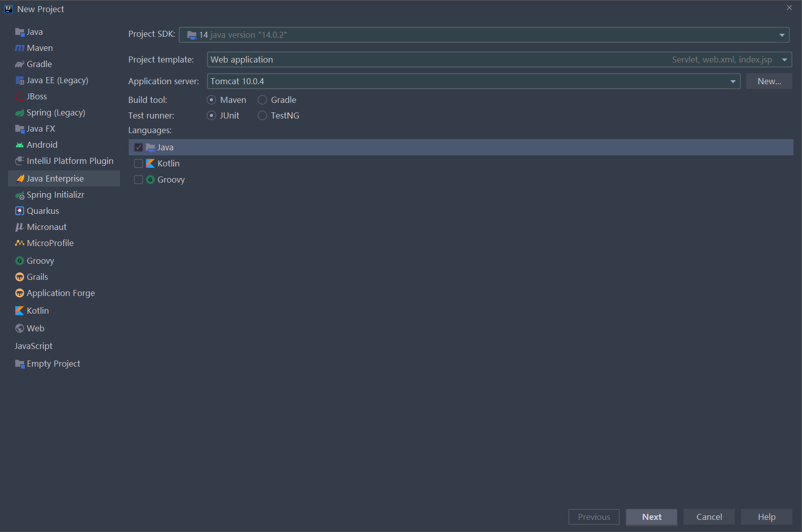Click the Spring (Legacy) leaf icon

20,113
